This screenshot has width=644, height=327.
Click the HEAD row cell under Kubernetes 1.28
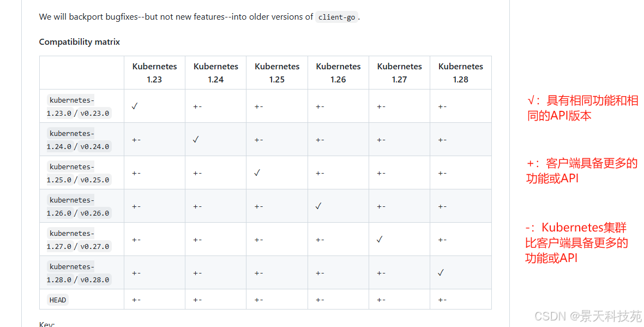click(x=442, y=300)
